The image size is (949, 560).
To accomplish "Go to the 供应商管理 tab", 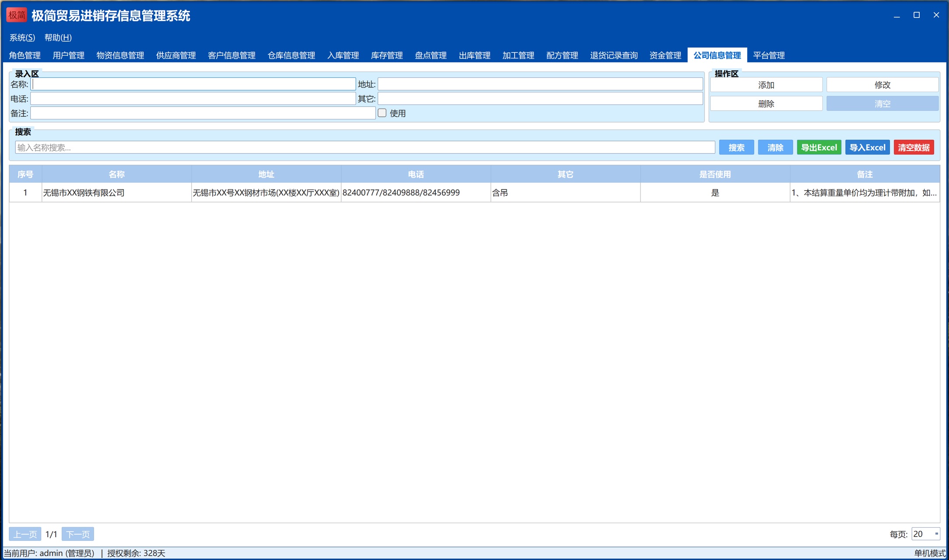I will tap(176, 55).
